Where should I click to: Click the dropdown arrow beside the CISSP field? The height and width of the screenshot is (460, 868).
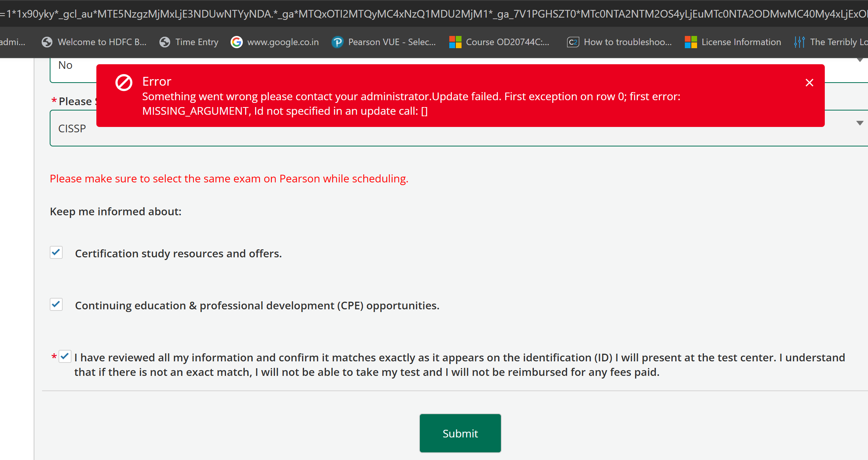point(860,123)
